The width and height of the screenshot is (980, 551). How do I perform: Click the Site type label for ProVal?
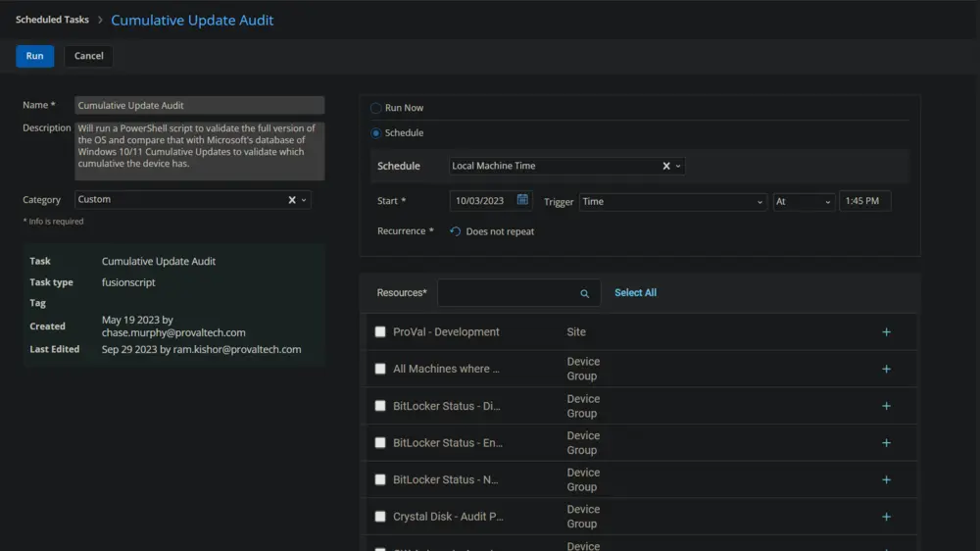[576, 332]
